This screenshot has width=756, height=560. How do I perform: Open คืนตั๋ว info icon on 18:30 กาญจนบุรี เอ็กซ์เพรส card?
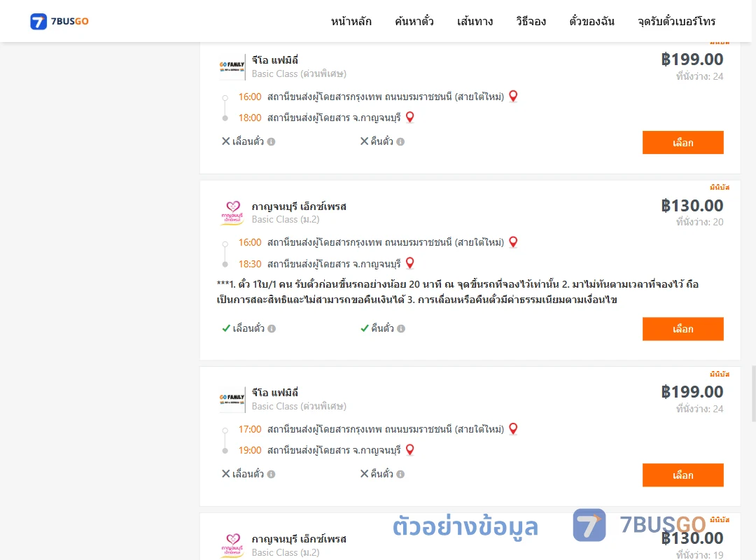(x=400, y=328)
